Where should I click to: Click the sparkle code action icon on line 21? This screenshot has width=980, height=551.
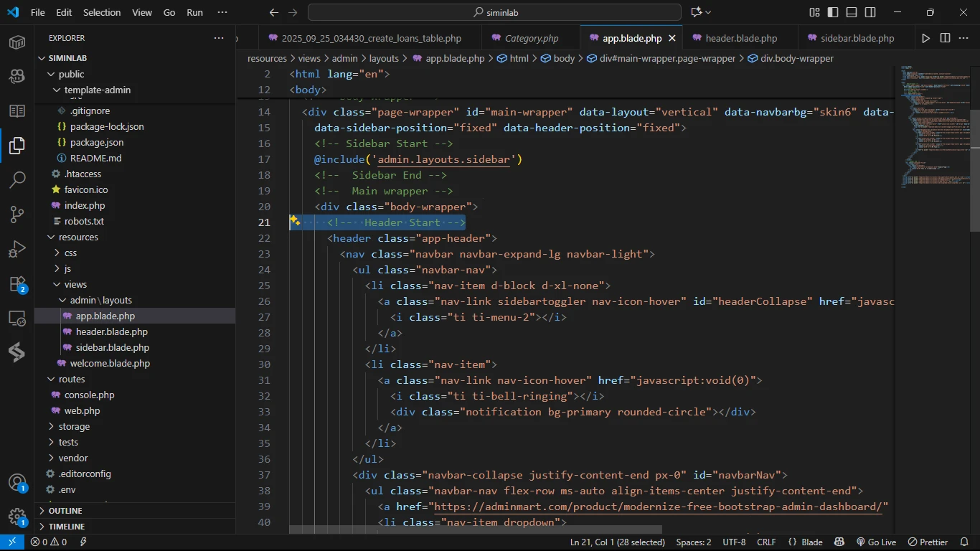point(294,222)
